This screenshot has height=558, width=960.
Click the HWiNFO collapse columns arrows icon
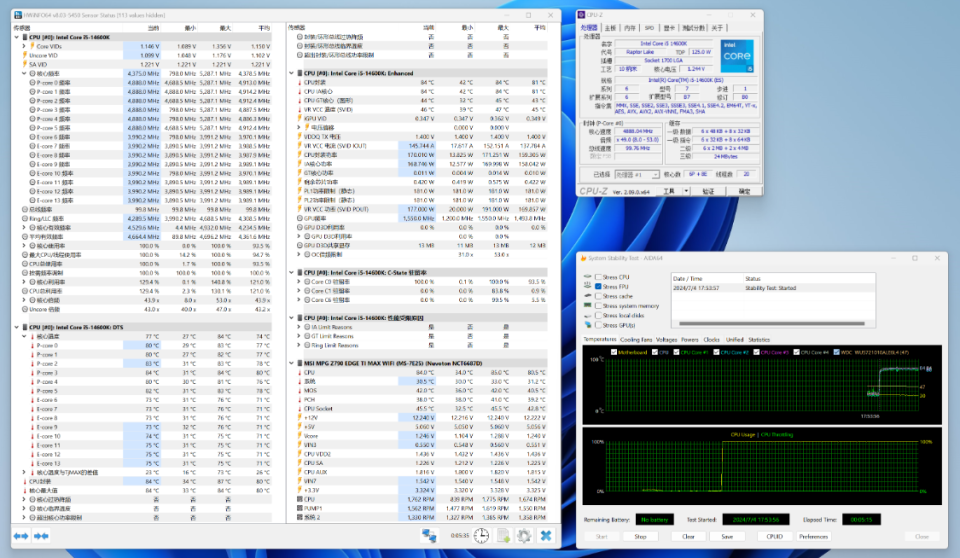(41, 536)
